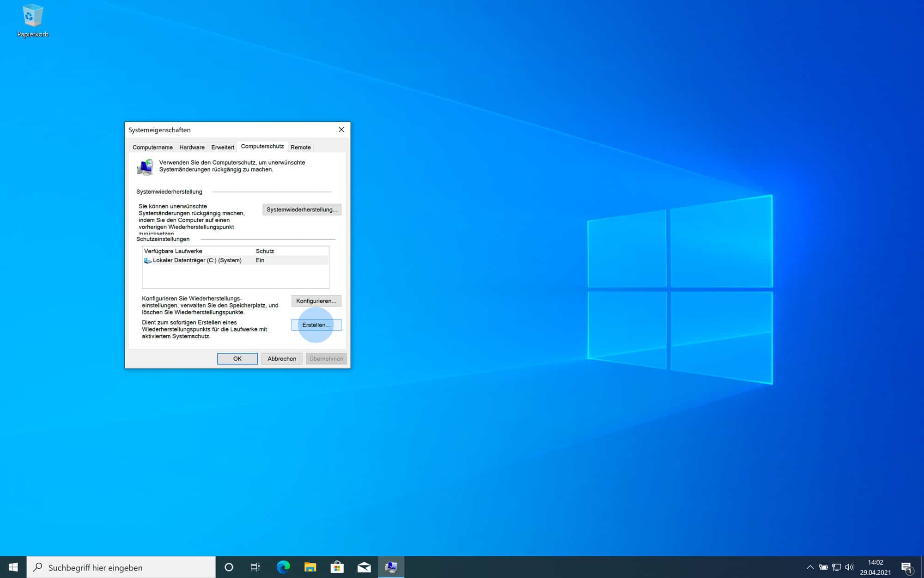Close the Systemeigenschaften dialog

(341, 129)
